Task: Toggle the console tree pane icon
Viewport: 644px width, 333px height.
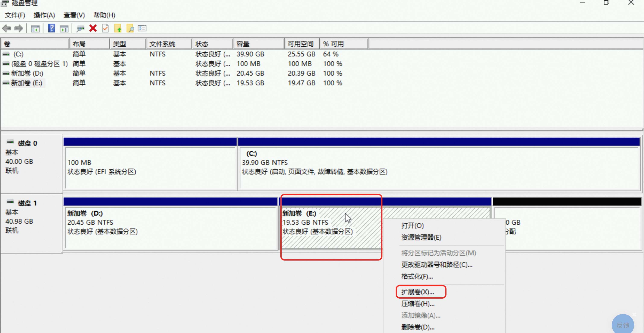Action: (35, 28)
